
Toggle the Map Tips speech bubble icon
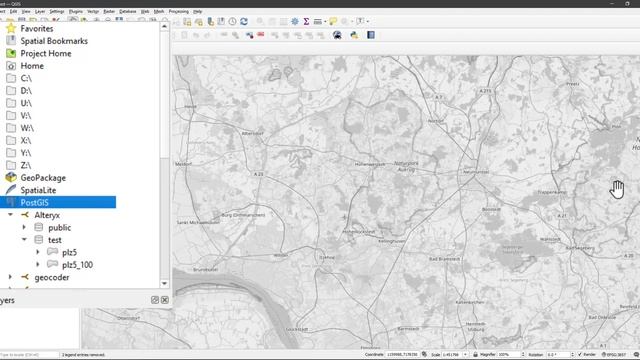(x=333, y=21)
